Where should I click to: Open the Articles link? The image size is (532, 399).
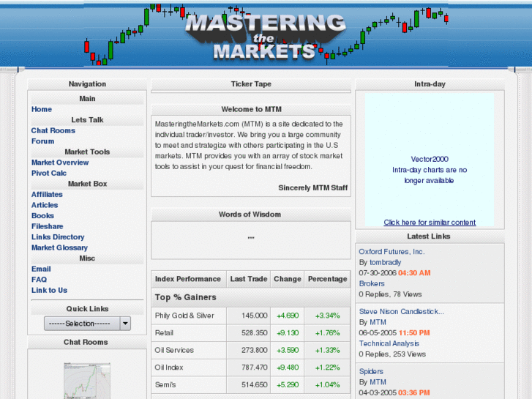point(45,205)
